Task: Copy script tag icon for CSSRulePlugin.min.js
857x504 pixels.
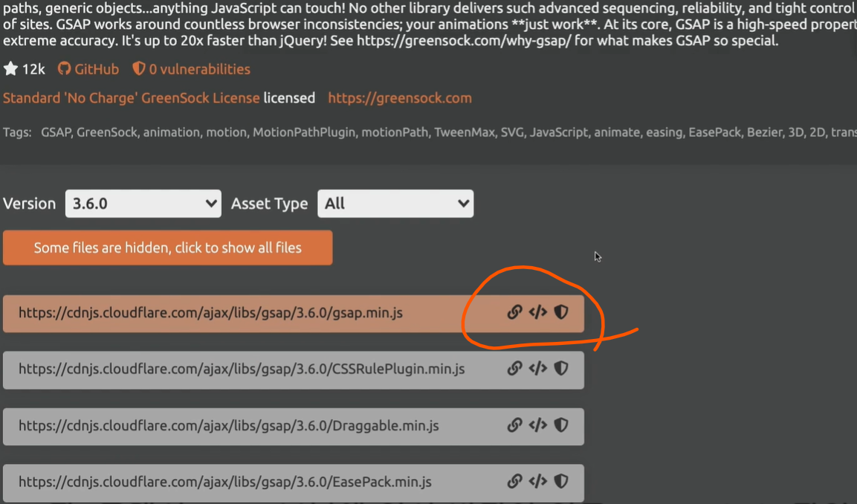Action: pyautogui.click(x=538, y=369)
